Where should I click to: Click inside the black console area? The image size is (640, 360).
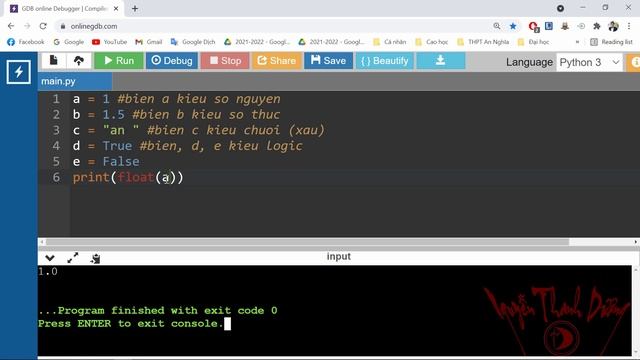335,310
